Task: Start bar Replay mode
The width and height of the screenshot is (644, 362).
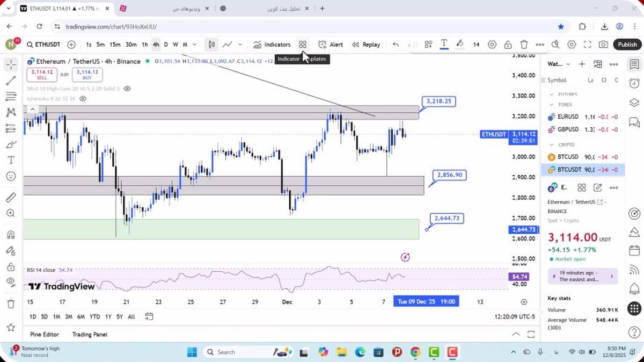Action: click(366, 45)
